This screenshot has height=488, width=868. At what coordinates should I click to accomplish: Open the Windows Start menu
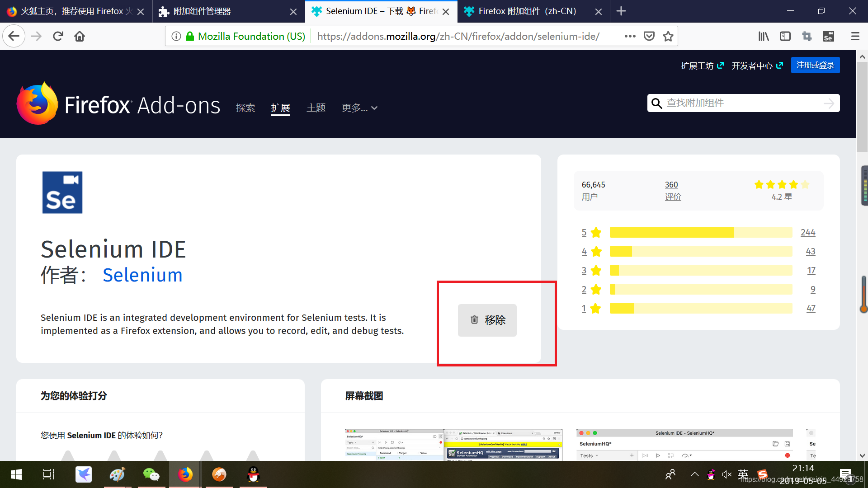(16, 474)
